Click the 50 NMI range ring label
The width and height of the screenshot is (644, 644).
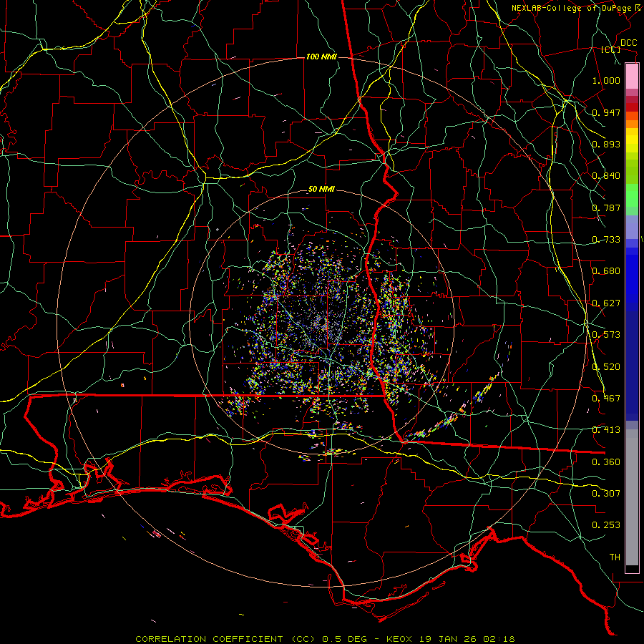[321, 190]
